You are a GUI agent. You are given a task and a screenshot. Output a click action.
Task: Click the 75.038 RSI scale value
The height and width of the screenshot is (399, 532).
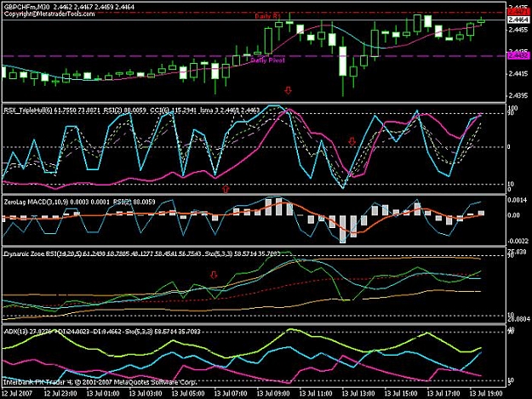[518, 252]
